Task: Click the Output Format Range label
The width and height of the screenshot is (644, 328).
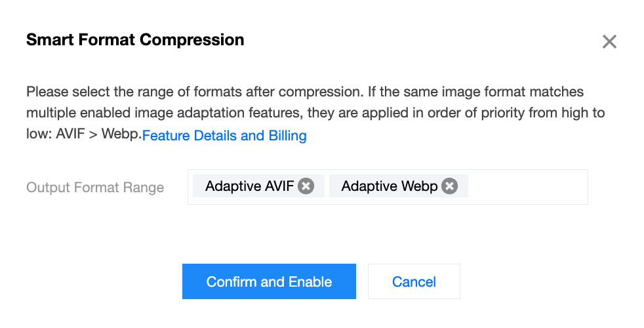Action: (x=95, y=188)
